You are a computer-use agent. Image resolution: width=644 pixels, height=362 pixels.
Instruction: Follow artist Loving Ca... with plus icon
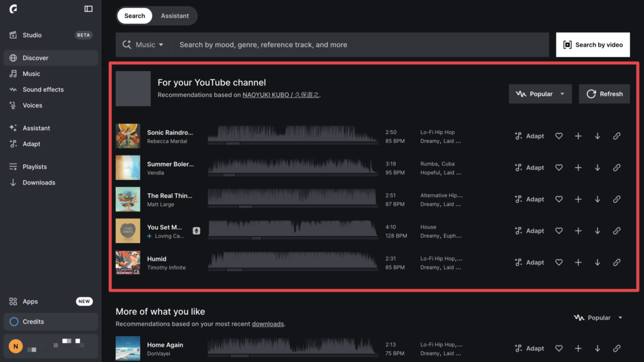point(150,236)
